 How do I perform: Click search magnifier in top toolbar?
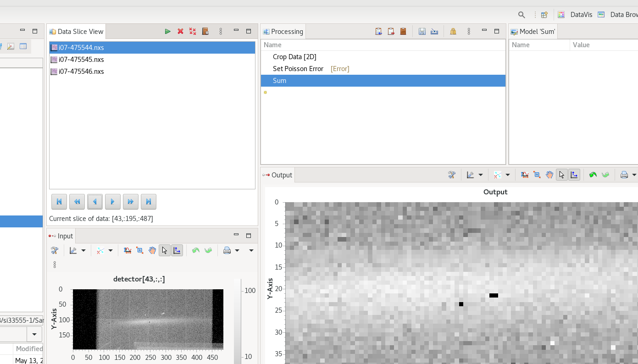[521, 15]
